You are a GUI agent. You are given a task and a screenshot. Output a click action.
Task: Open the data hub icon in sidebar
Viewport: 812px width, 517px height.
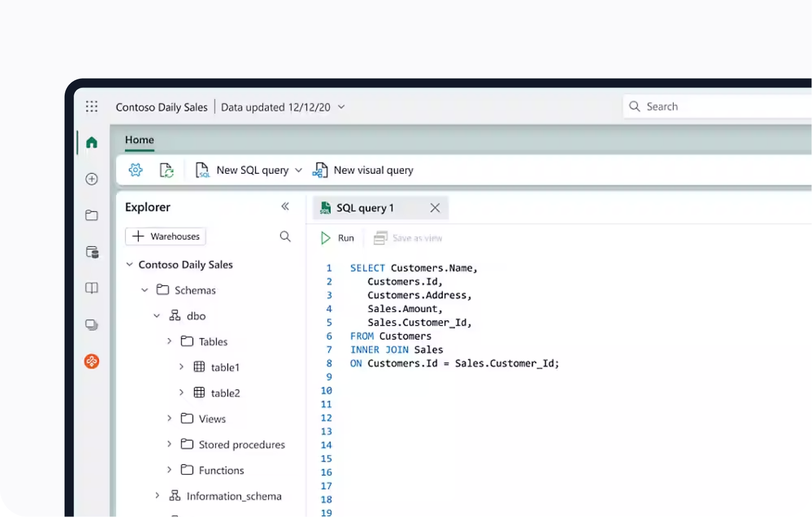pos(92,252)
